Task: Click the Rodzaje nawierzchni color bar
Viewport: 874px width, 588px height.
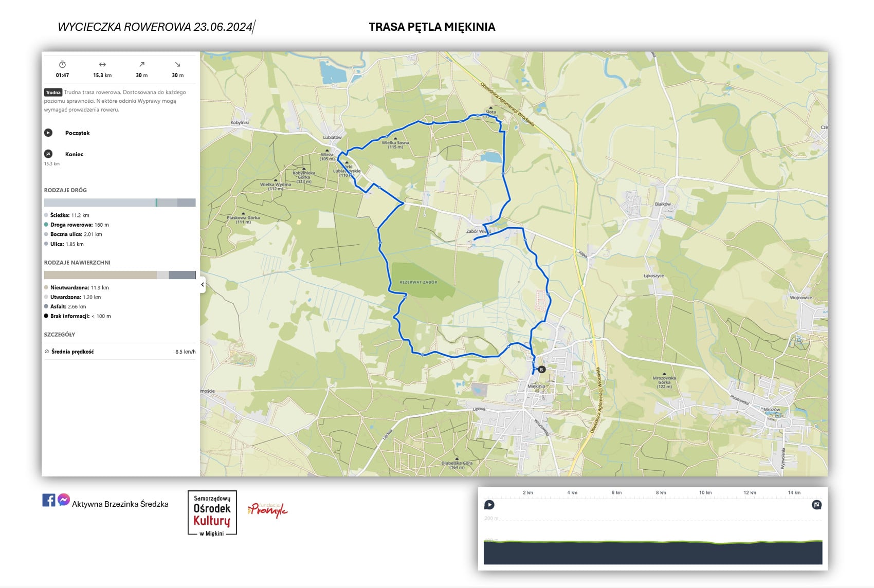Action: point(120,275)
